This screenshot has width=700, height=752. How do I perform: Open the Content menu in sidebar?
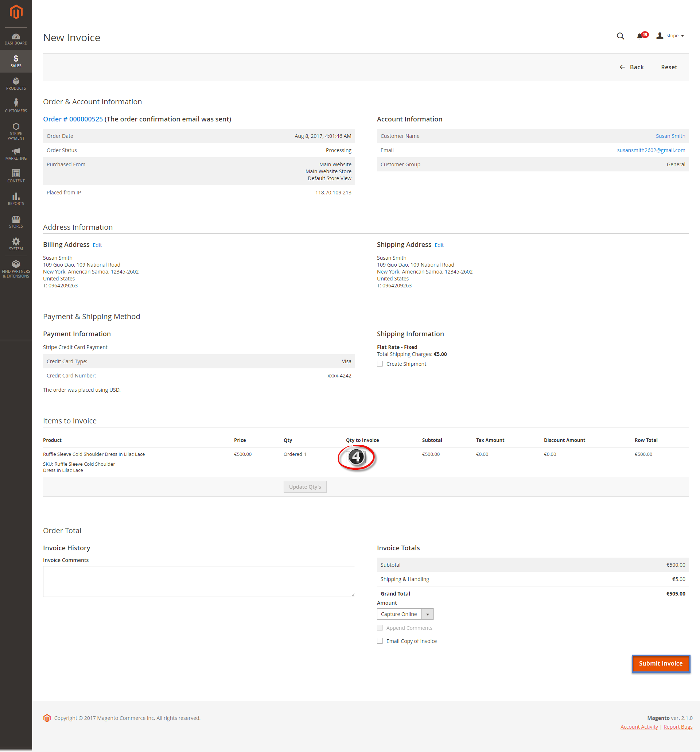16,176
